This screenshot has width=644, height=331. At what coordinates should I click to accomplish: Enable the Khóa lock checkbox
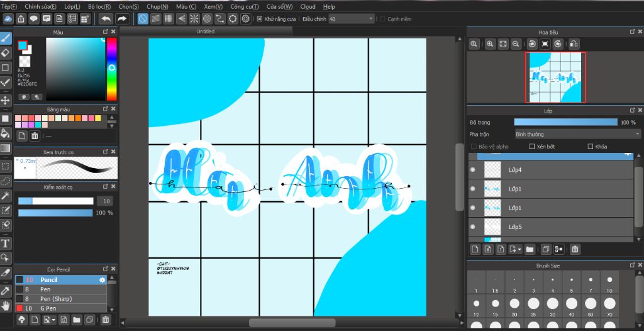coord(591,147)
